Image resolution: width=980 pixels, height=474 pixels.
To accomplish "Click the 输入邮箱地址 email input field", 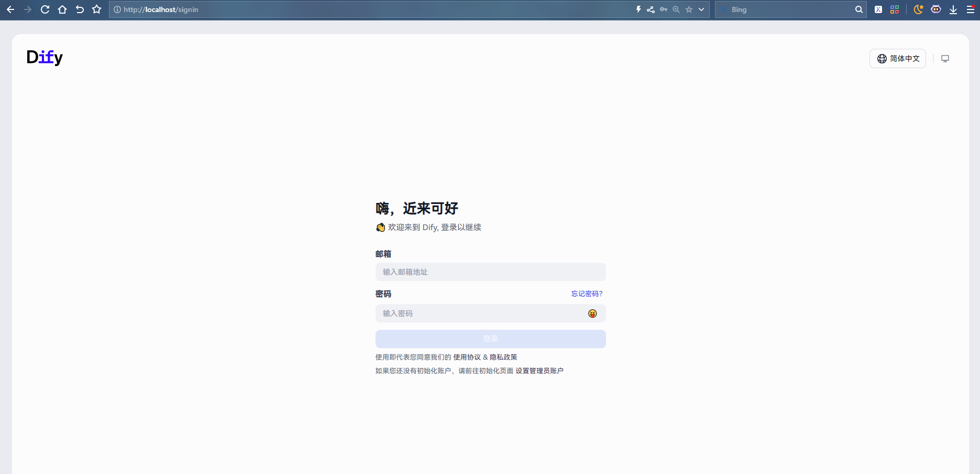I will 491,272.
